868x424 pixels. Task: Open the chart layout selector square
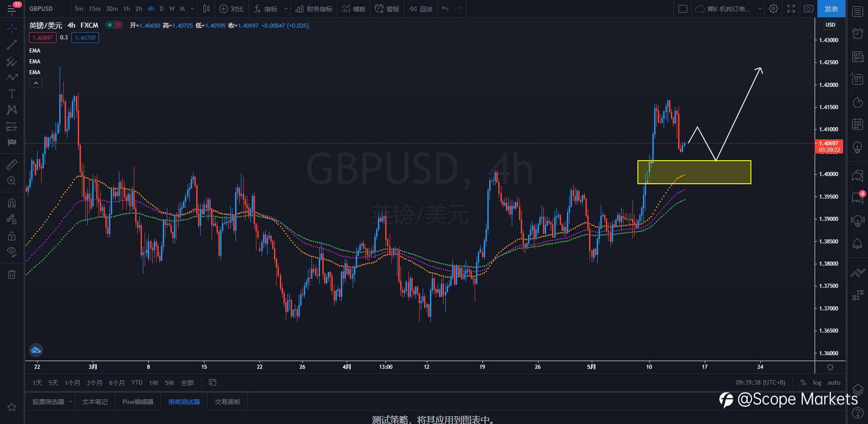click(x=683, y=9)
